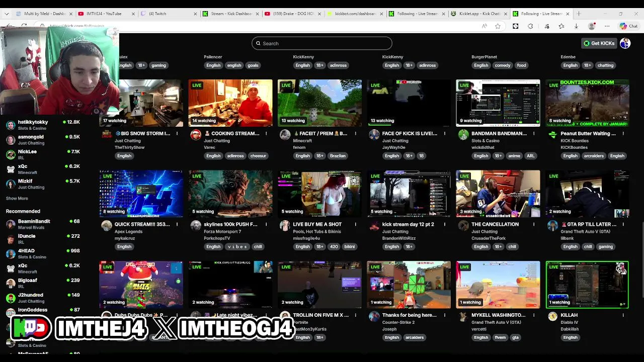The image size is (644, 362).
Task: Open options menu for THE CANCELLATION stream
Action: pos(534,224)
